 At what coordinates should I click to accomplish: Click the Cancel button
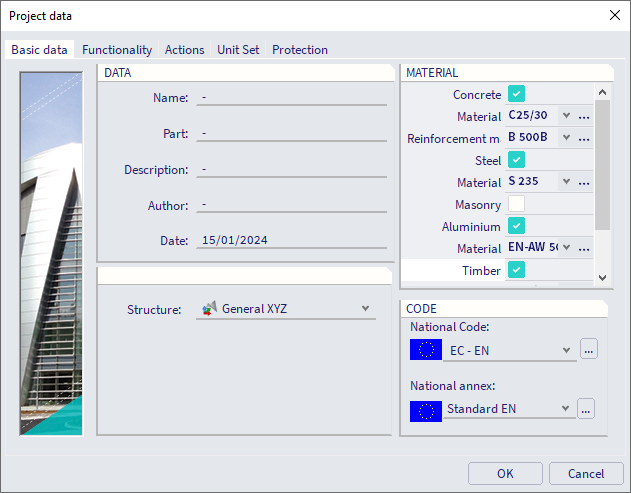tap(585, 474)
